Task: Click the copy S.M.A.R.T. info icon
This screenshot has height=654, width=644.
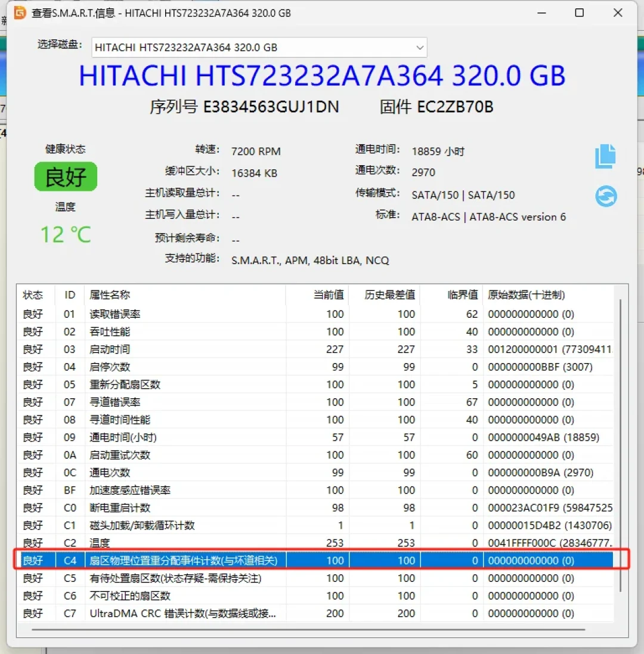Action: [606, 156]
